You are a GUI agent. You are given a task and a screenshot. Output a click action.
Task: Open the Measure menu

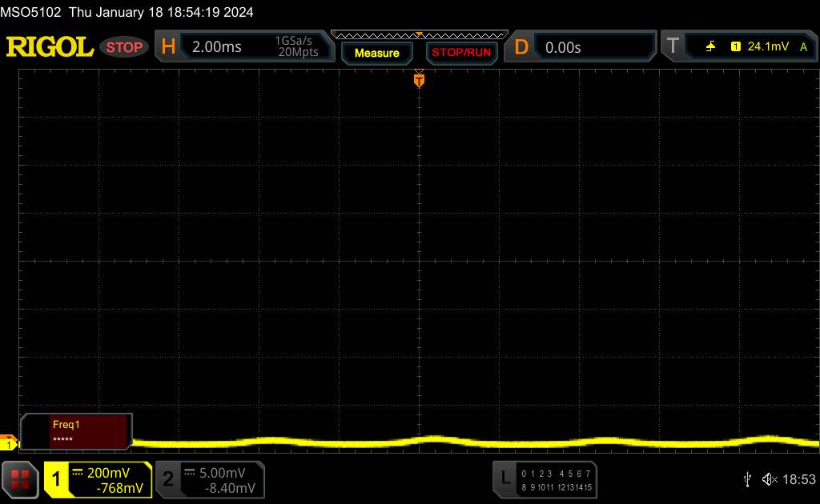point(376,53)
